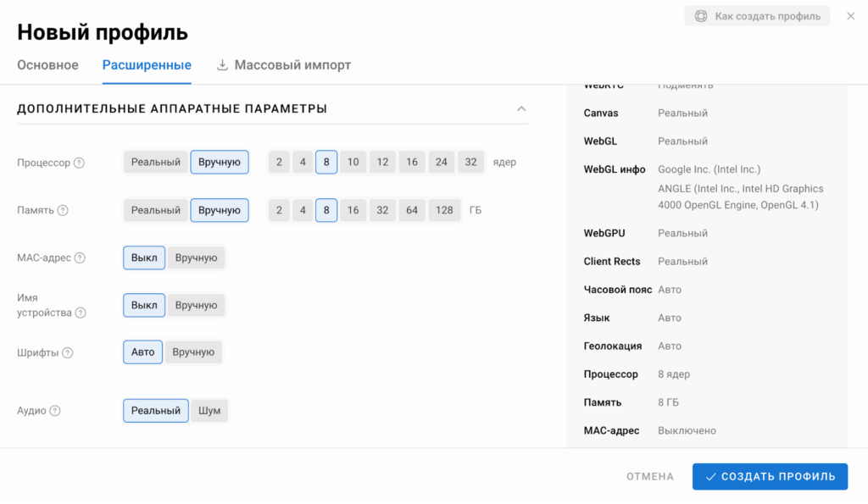Choose 32 ГБ memory option
This screenshot has width=868, height=504.
[x=382, y=210]
